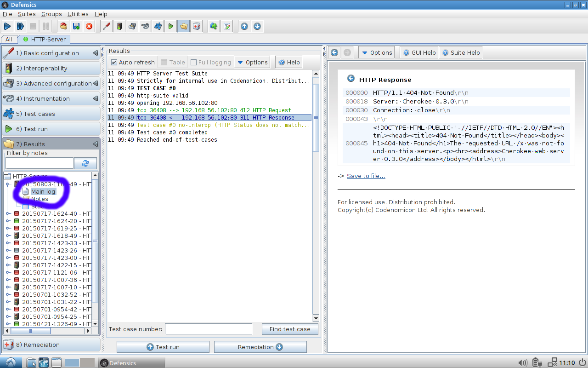The height and width of the screenshot is (368, 588).
Task: Click the save disk toolbar icon
Action: [x=76, y=26]
